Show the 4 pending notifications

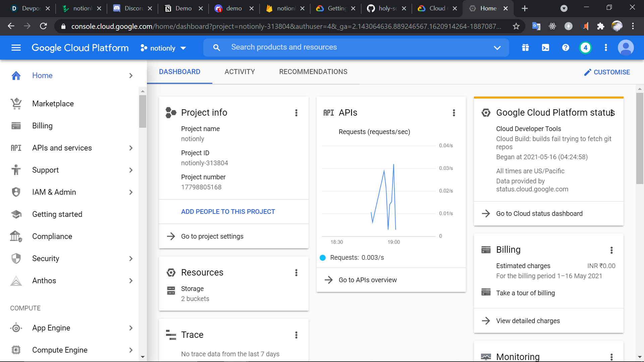click(x=585, y=48)
